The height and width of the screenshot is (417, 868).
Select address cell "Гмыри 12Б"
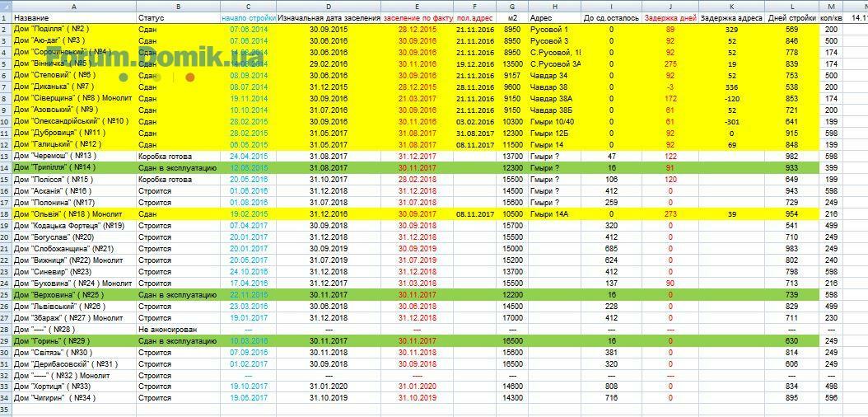click(555, 133)
